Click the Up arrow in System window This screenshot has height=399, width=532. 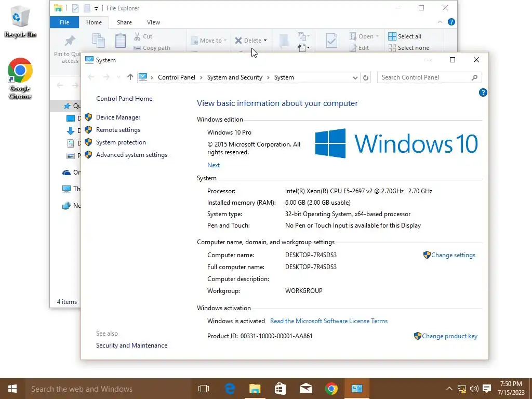click(130, 77)
